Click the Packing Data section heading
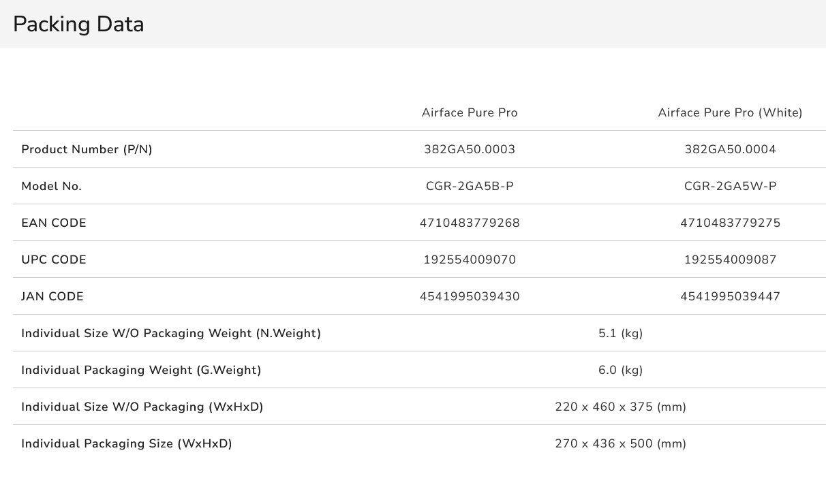 coord(78,25)
